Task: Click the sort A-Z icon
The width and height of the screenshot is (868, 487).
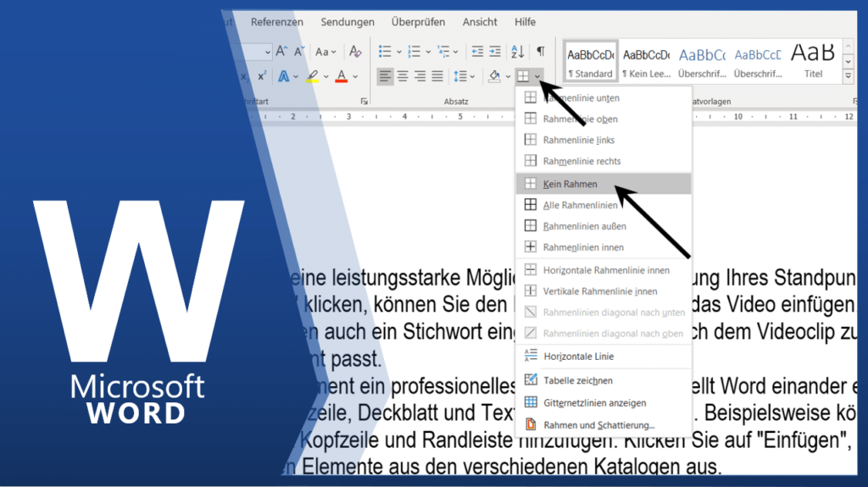Action: pos(517,52)
